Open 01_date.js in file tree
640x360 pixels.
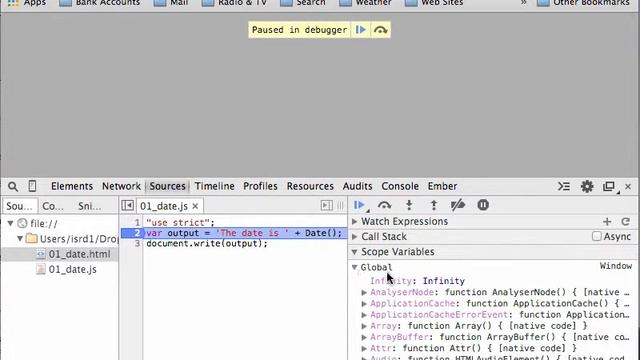(x=72, y=269)
